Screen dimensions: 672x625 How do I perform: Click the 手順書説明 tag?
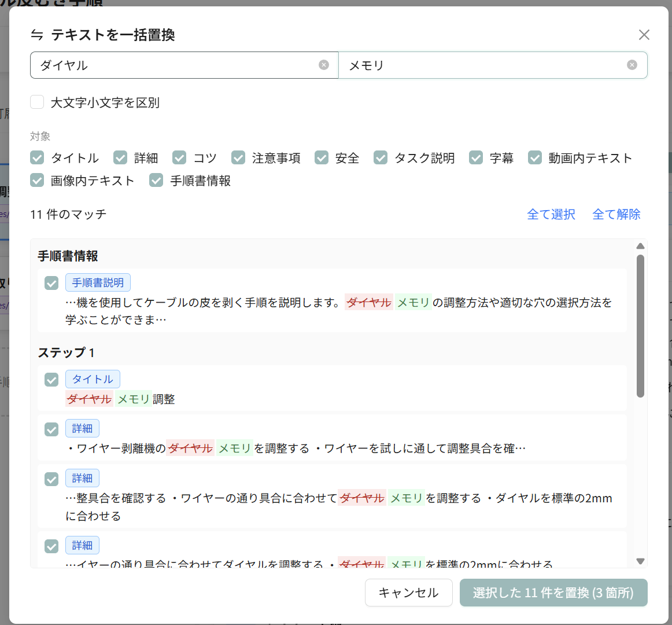pos(98,282)
